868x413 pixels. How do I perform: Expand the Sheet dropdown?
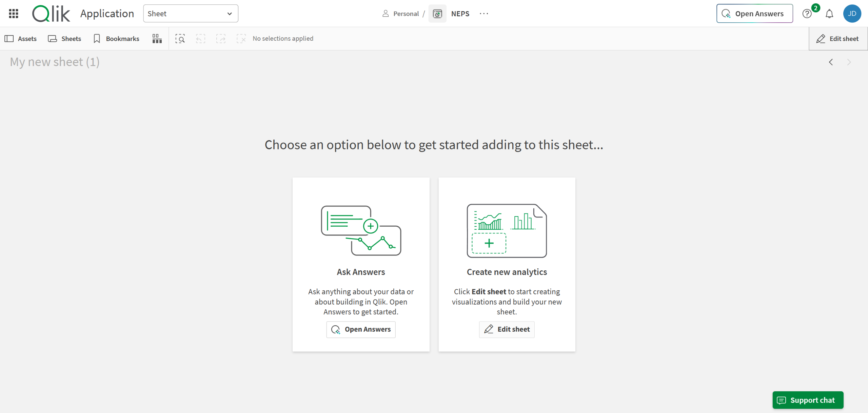pyautogui.click(x=191, y=14)
